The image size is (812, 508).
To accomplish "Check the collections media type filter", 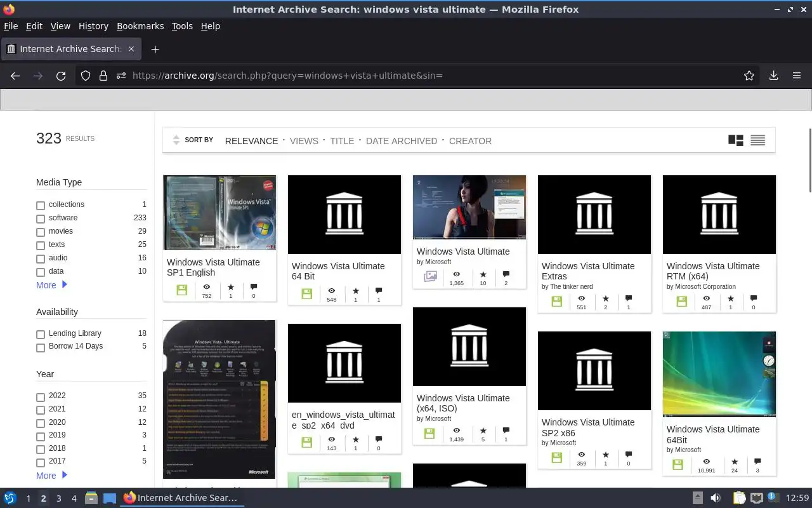I will pos(41,205).
